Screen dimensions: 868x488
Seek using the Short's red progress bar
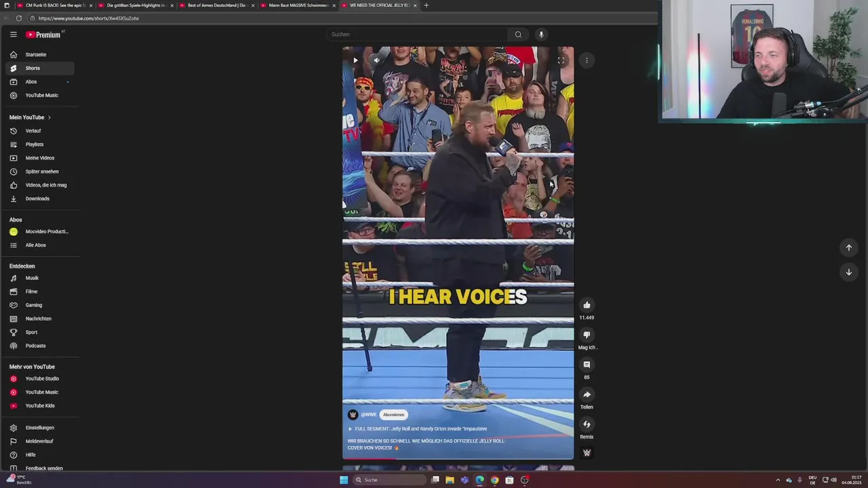click(458, 459)
